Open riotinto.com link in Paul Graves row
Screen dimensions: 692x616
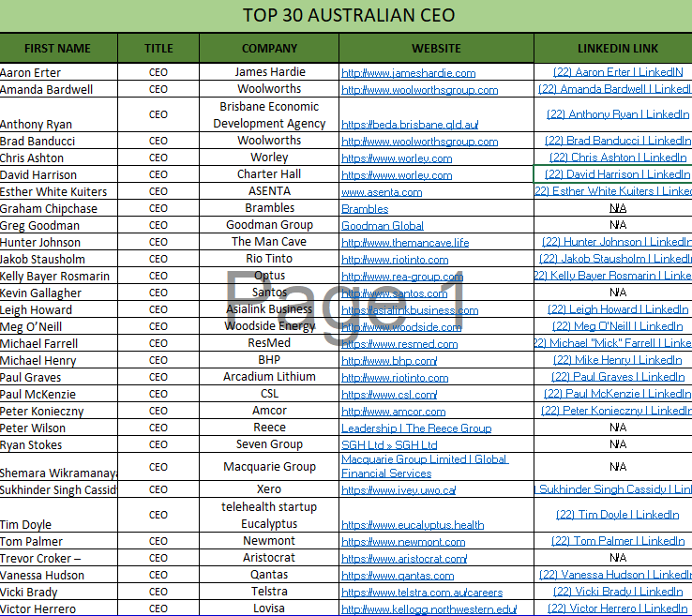(x=395, y=378)
